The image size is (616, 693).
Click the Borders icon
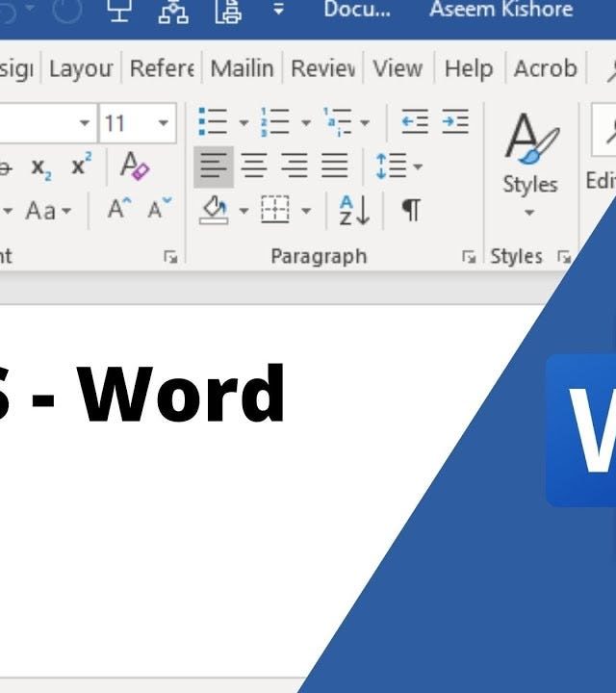(275, 210)
